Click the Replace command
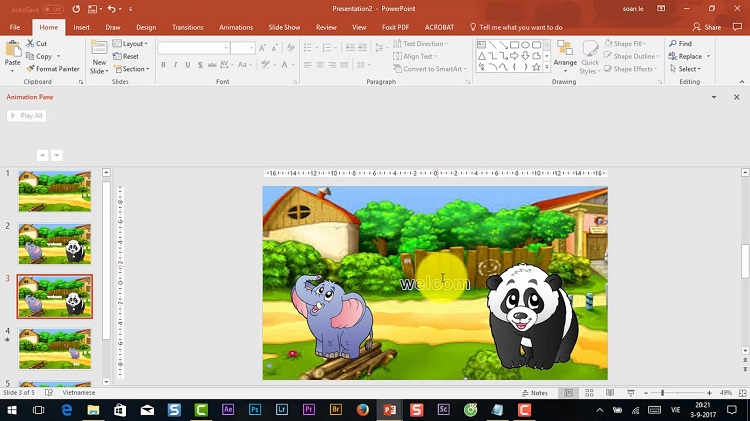750x421 pixels. point(685,56)
